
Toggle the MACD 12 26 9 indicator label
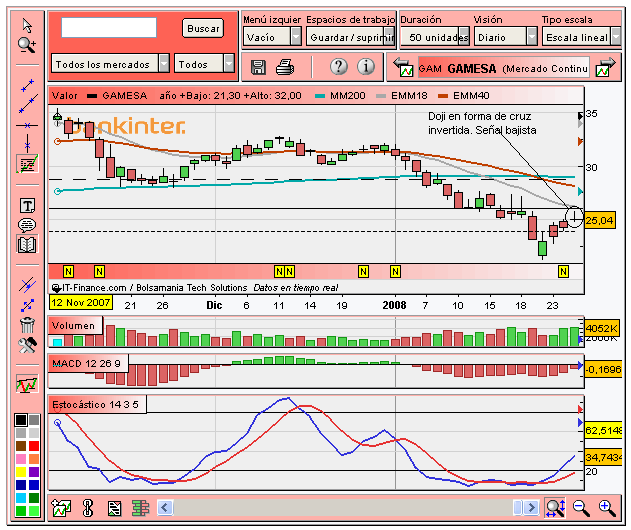[89, 363]
